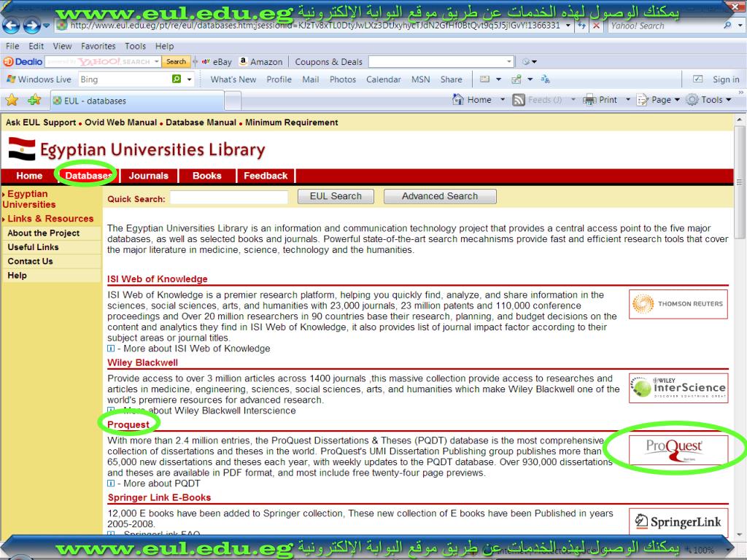Open the View menu
747x560 pixels.
coord(63,46)
